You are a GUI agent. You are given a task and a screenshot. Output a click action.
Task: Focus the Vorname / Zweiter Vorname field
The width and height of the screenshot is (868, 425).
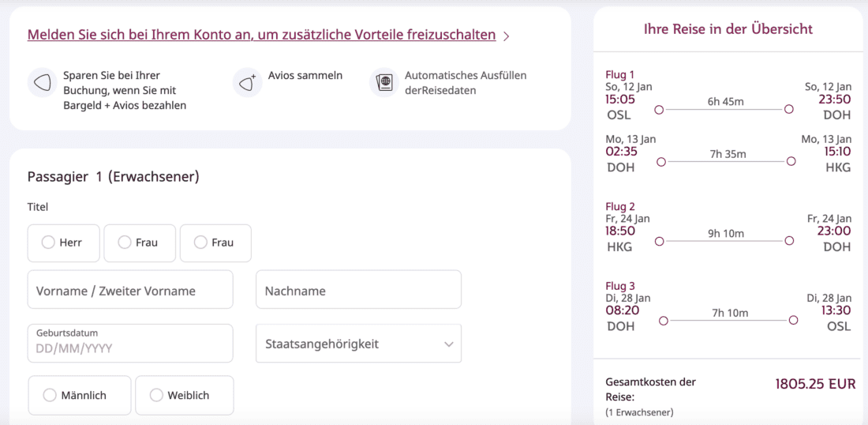[130, 290]
